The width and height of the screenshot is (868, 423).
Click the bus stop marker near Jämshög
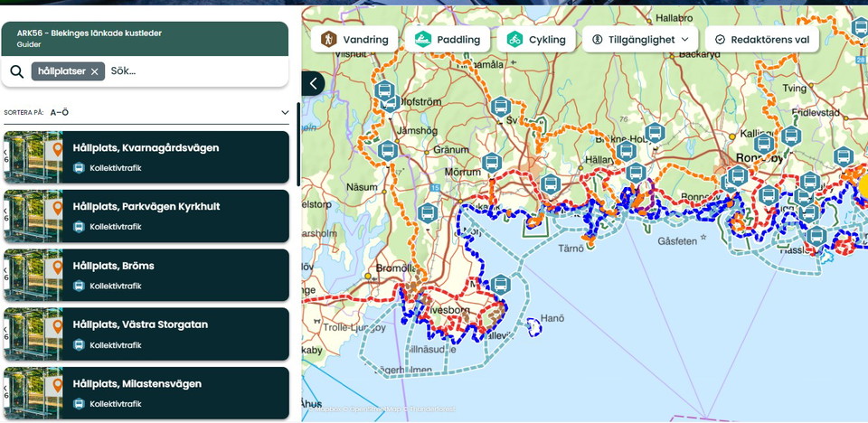[388, 151]
